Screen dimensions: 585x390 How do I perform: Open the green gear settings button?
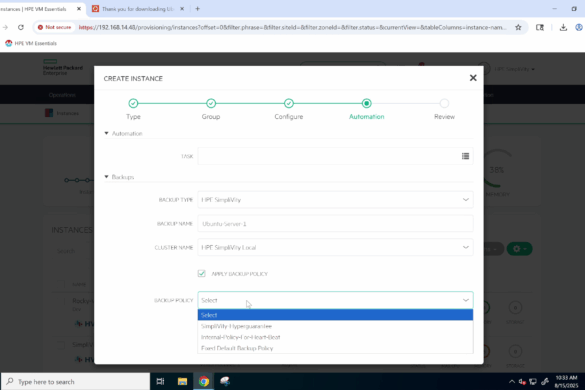[519, 249]
